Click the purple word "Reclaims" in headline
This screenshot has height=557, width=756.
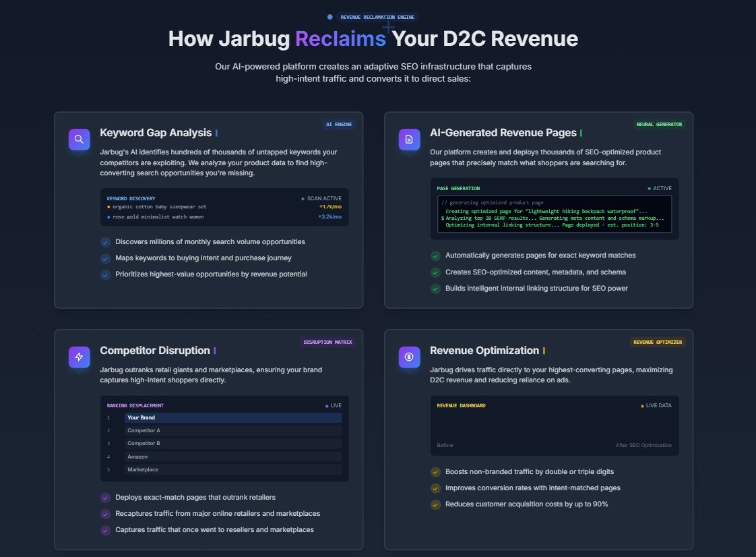(340, 38)
